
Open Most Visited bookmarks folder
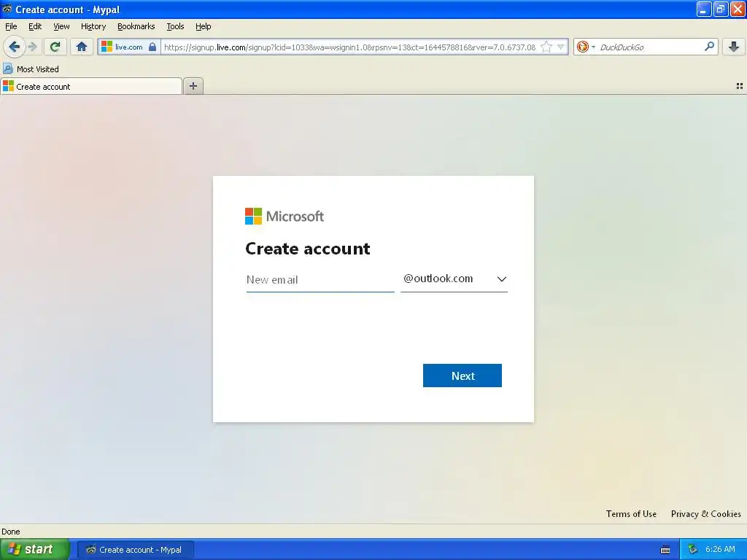31,69
